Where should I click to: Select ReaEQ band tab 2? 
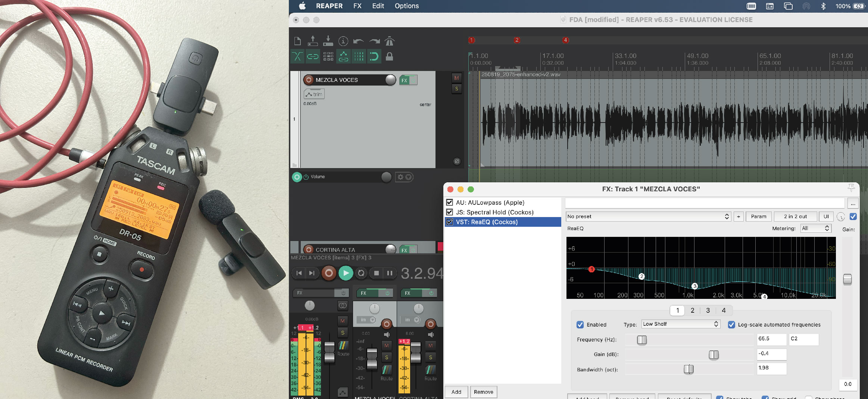[x=693, y=310]
